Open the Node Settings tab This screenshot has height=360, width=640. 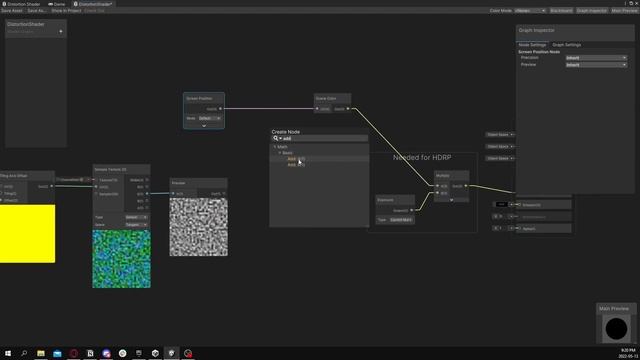click(532, 45)
